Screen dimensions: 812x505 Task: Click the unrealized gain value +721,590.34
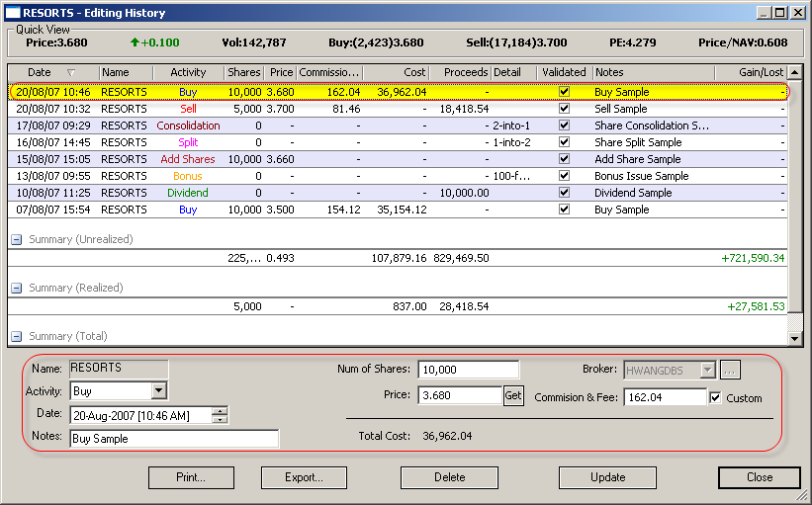coord(753,258)
